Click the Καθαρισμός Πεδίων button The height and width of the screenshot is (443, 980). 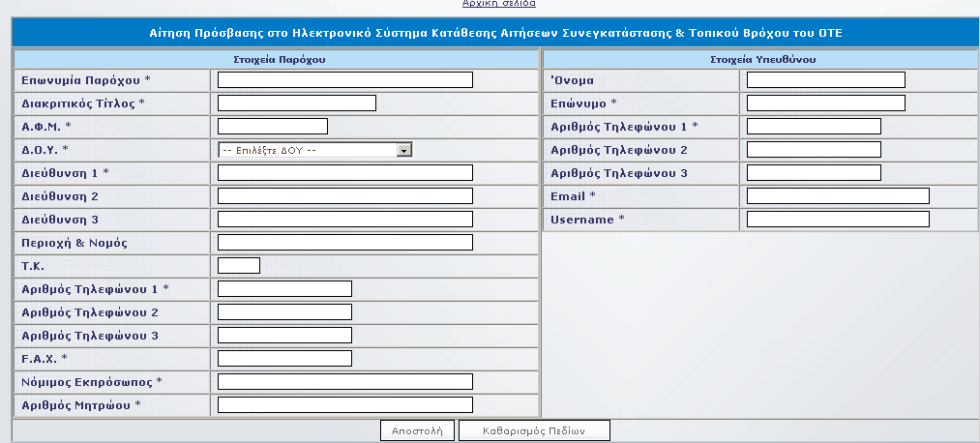coord(534,430)
